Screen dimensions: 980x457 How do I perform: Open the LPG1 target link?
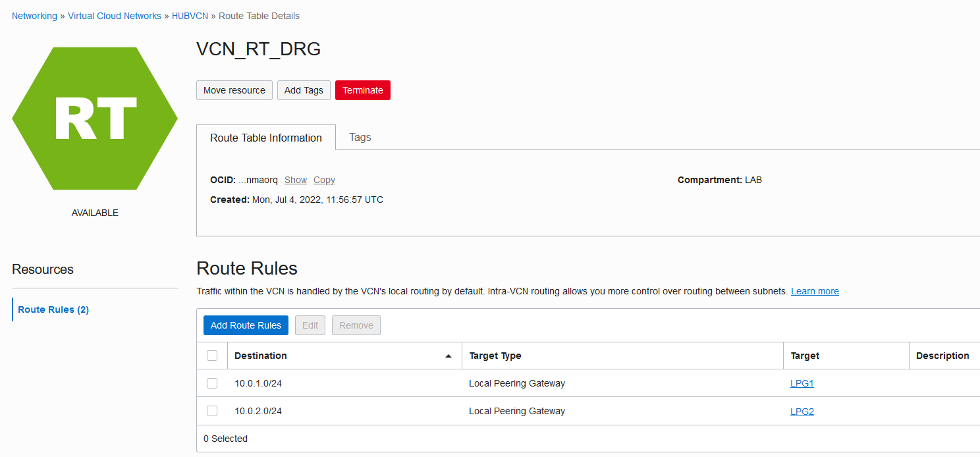pos(802,383)
